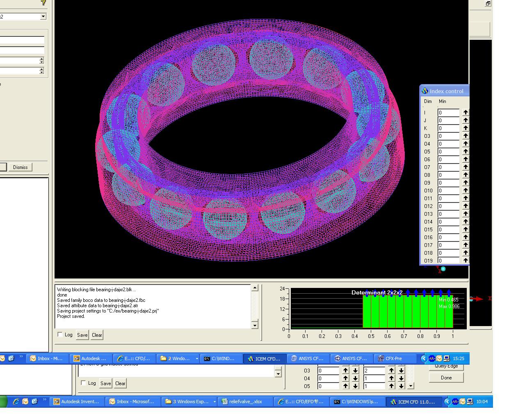Clear the upper message window

(x=97, y=335)
